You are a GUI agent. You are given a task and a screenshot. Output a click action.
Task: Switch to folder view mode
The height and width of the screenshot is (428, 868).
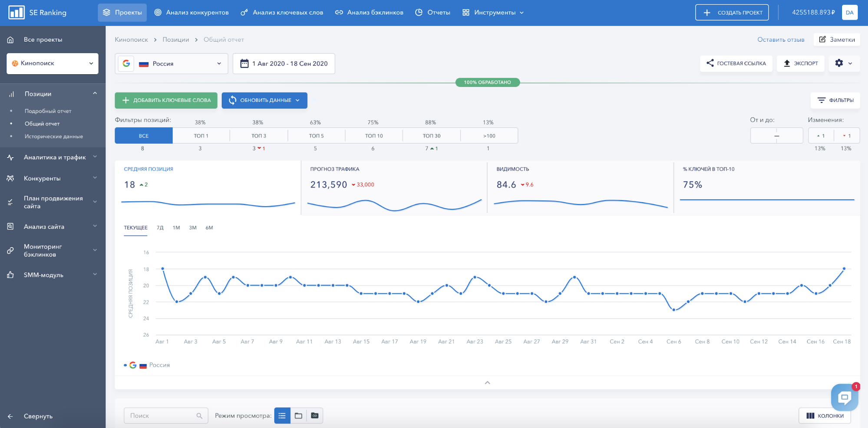click(298, 416)
